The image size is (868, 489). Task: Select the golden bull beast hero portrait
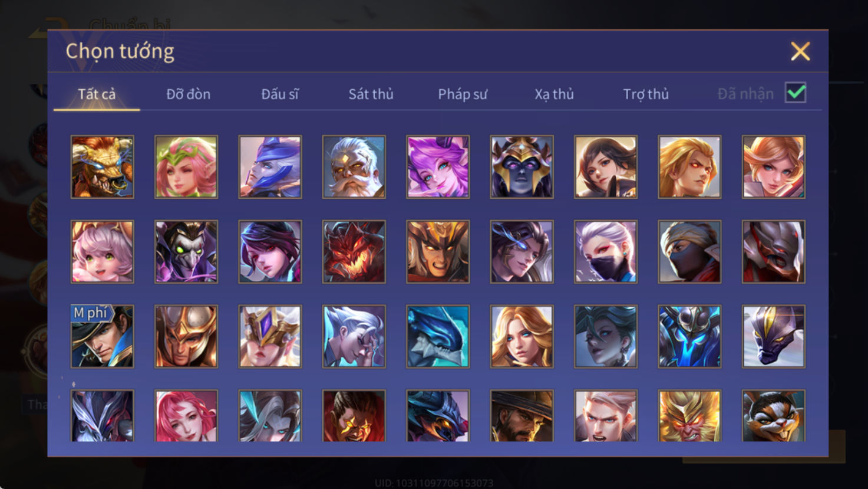click(103, 167)
